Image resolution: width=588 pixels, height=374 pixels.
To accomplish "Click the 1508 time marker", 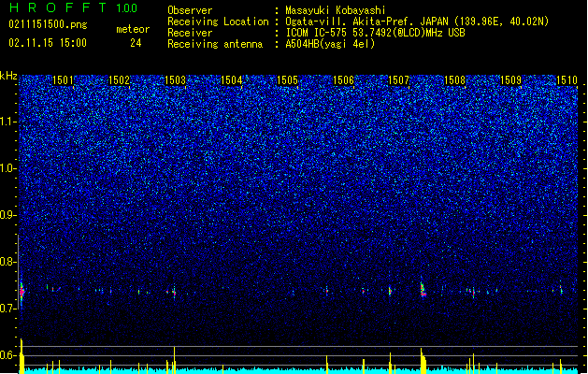I will coord(455,80).
